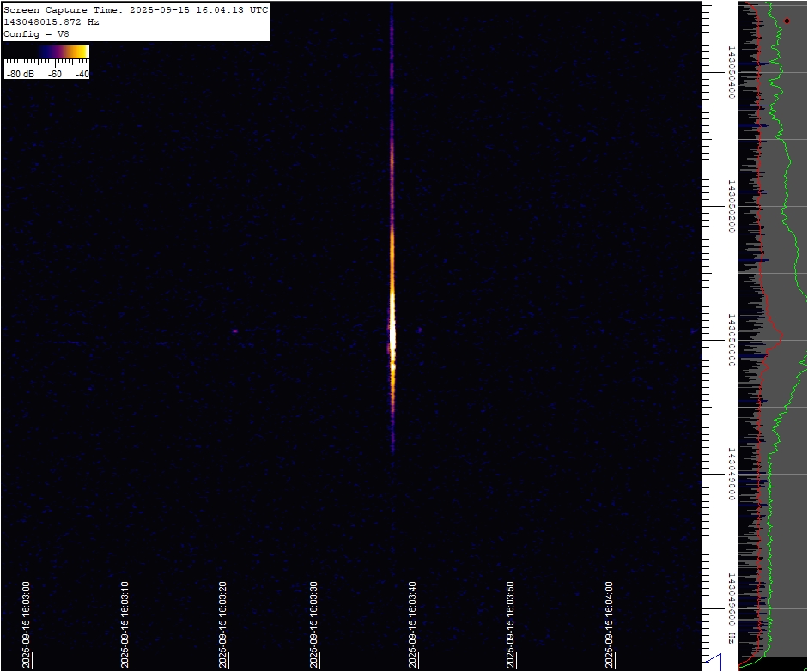
Task: Click the 'Config = V8' label
Action: tap(36, 34)
